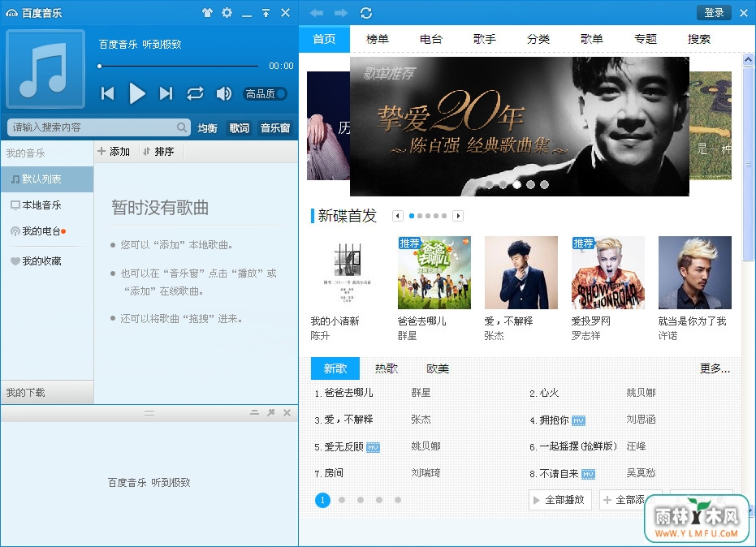
Task: Open the 排序 sort menu
Action: pos(158,151)
